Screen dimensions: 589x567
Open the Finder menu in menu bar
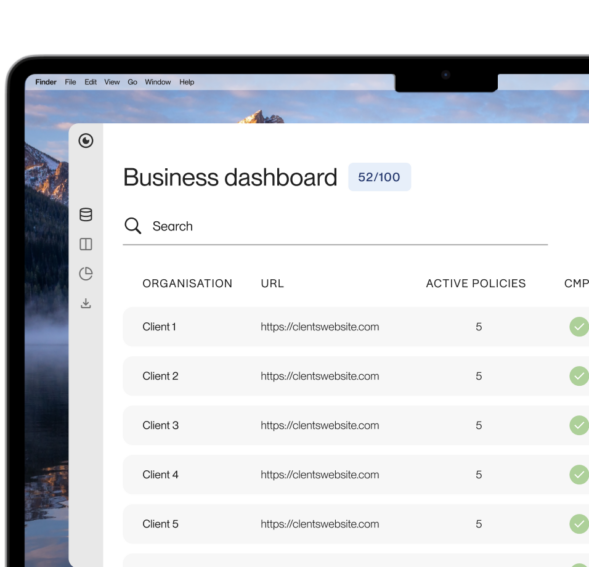tap(46, 82)
